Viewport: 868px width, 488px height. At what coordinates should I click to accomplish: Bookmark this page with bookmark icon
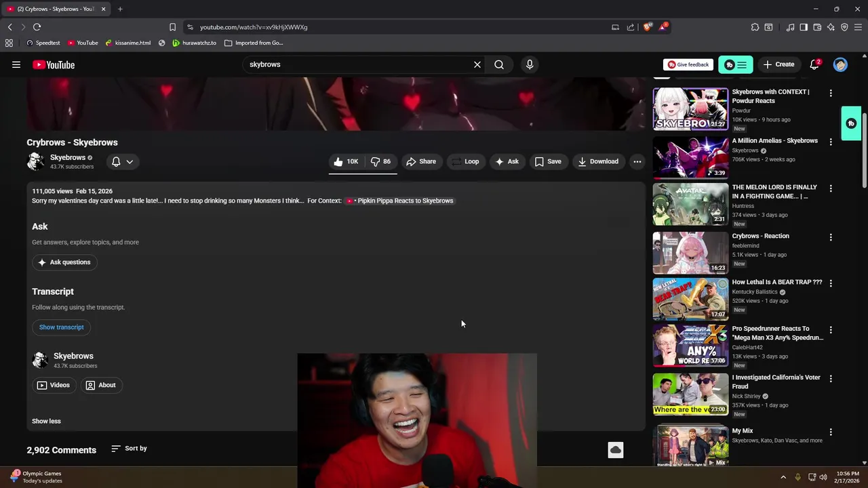(x=172, y=27)
